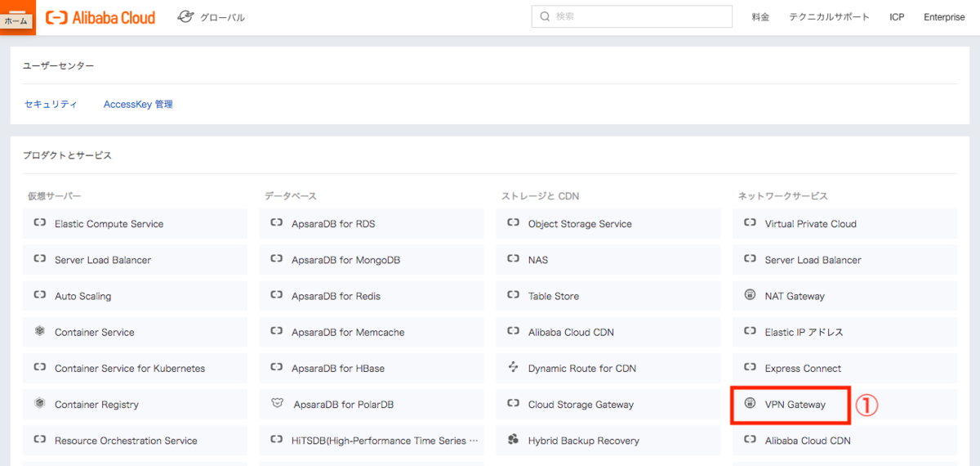Click the Container Service icon
Image resolution: width=980 pixels, height=466 pixels.
[x=39, y=331]
